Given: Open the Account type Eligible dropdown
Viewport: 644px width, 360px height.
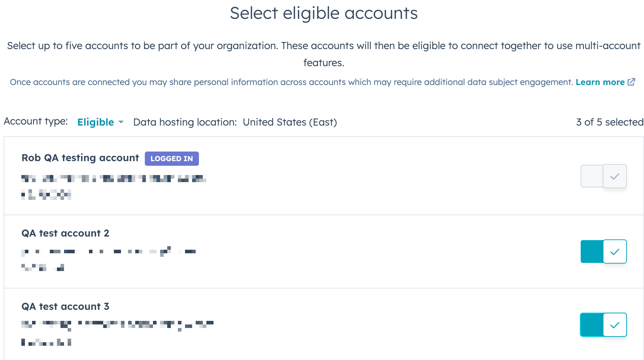Looking at the screenshot, I should point(95,122).
